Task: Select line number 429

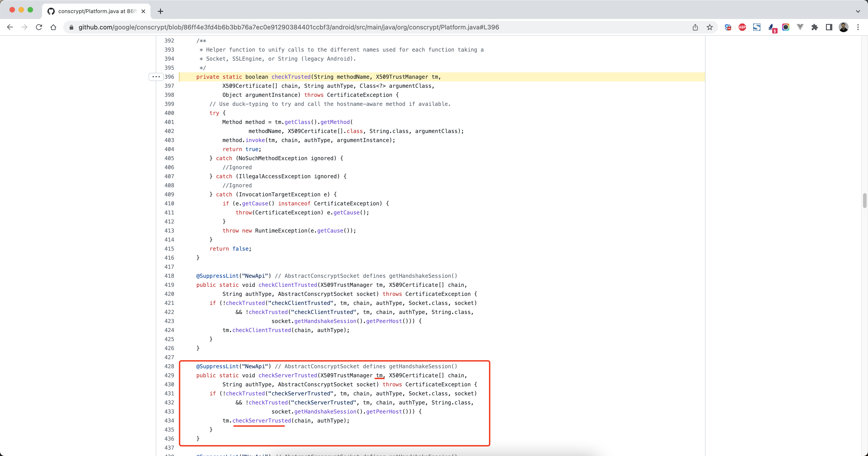Action: click(169, 375)
